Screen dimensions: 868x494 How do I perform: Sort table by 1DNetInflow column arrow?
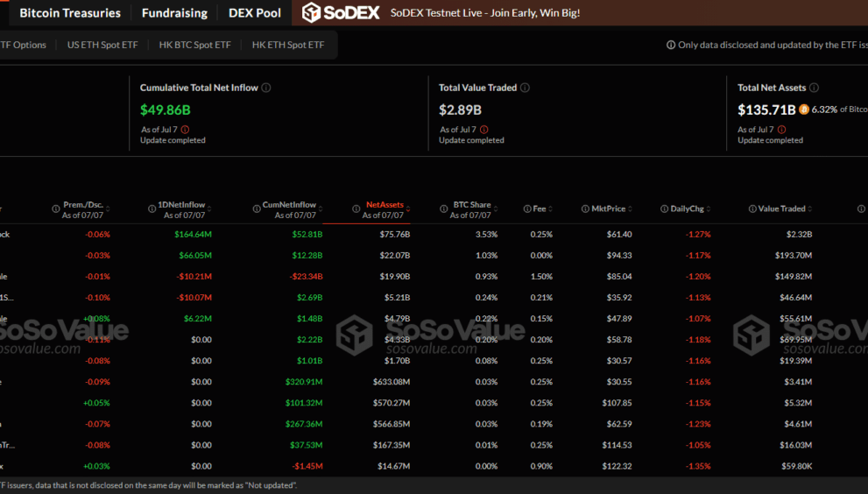coord(209,208)
